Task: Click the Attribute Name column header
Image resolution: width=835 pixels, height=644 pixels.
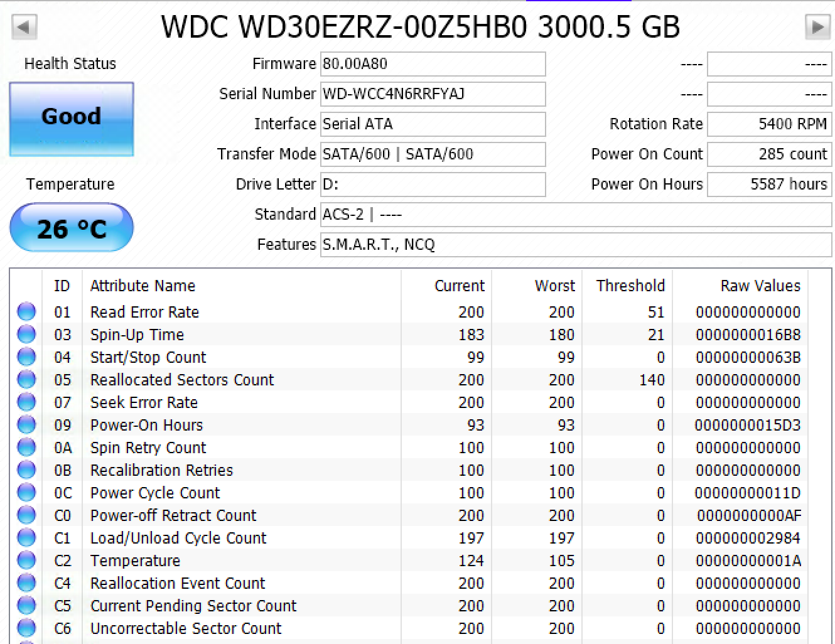Action: (143, 286)
